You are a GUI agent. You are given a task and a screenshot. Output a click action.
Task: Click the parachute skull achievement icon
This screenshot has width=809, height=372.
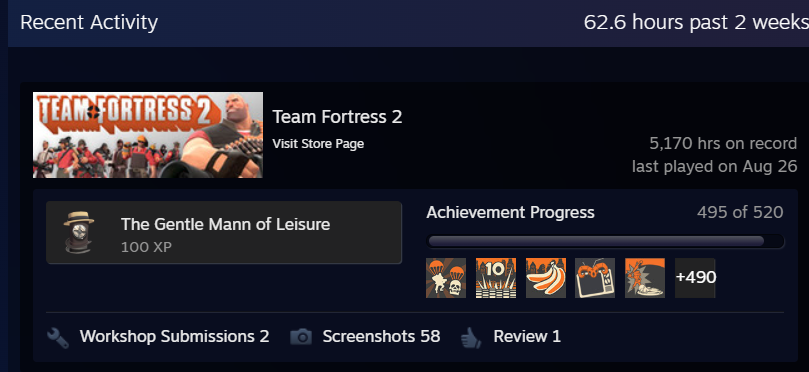click(446, 278)
